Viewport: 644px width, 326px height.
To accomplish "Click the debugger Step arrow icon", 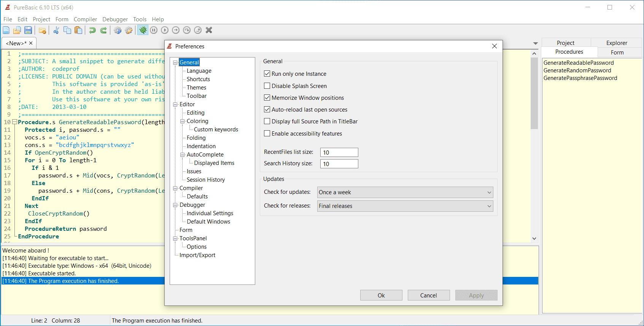I will point(176,30).
